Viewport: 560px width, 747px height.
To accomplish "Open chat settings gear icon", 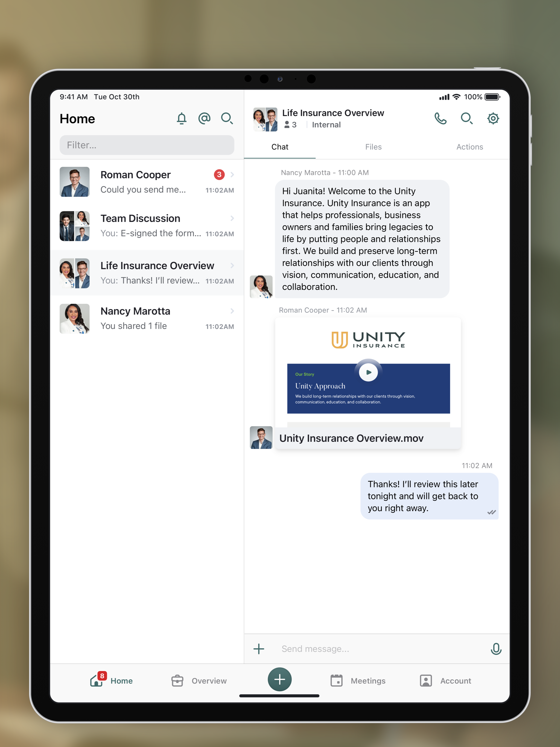I will (493, 119).
